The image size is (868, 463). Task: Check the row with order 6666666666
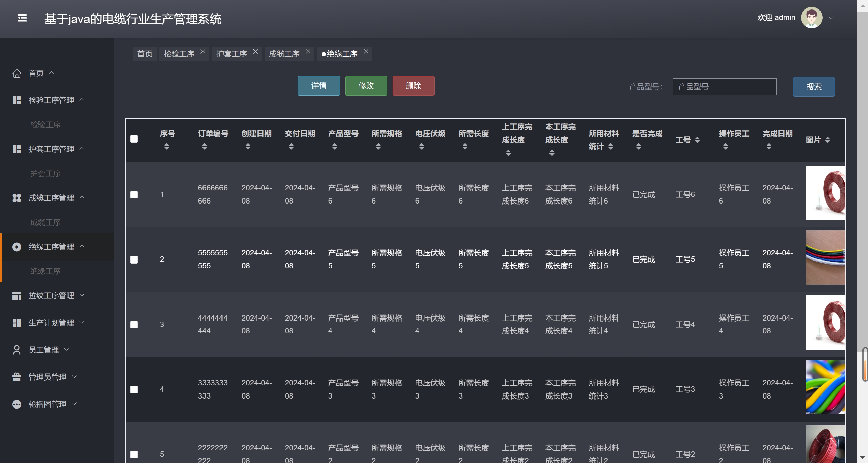134,195
